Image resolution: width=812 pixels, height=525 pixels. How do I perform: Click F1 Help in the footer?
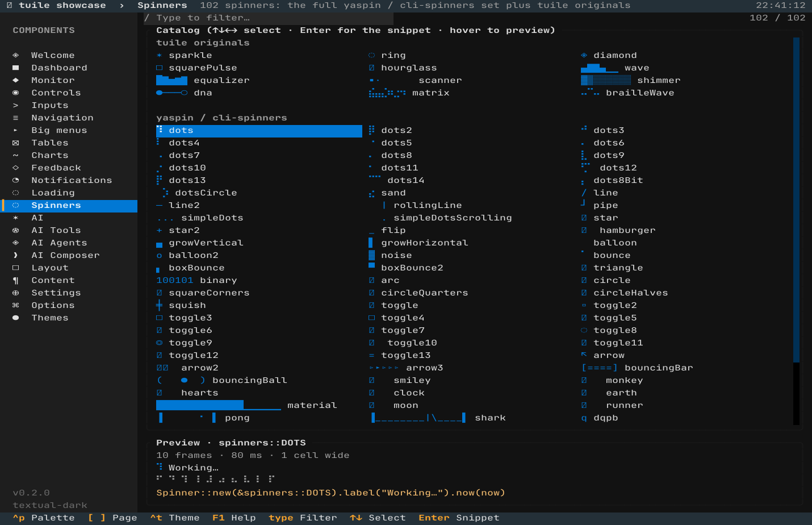pos(234,518)
